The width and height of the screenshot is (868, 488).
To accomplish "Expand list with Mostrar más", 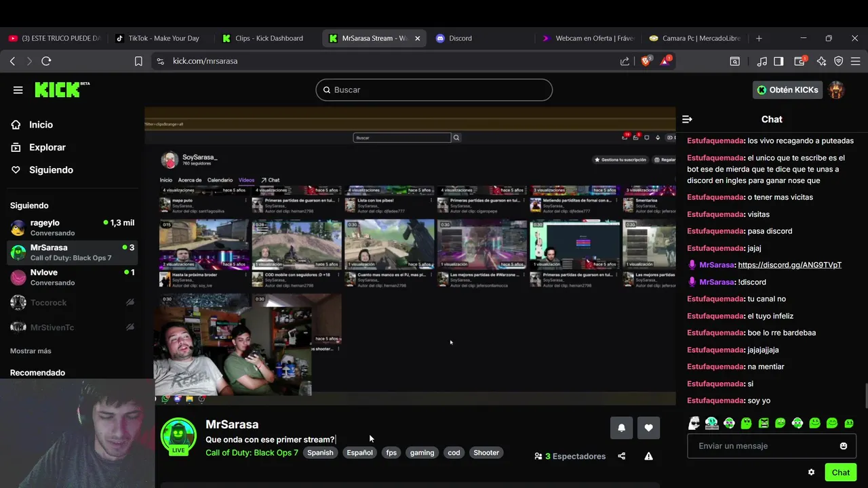I will point(31,351).
